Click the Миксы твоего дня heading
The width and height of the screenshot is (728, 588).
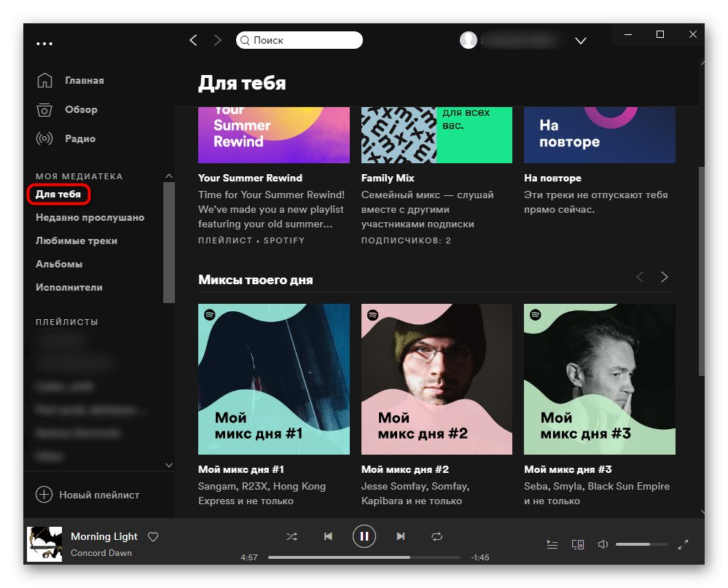click(255, 280)
